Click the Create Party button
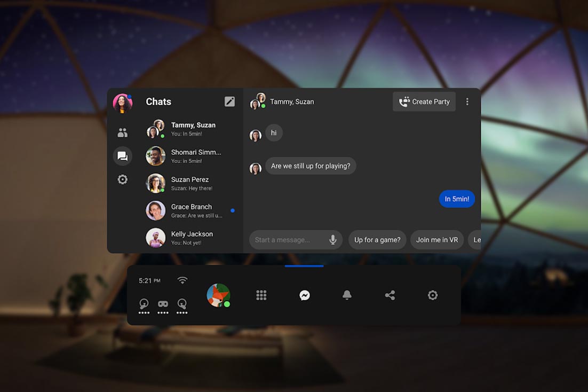588x392 pixels. point(424,101)
